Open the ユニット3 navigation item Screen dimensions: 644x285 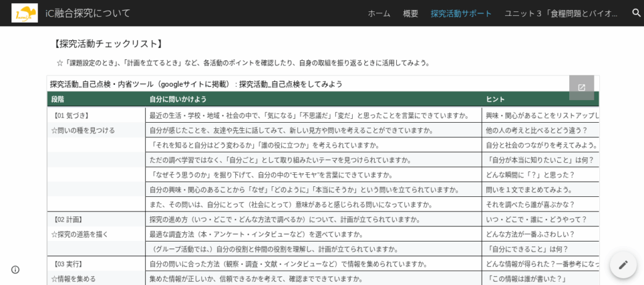point(563,13)
